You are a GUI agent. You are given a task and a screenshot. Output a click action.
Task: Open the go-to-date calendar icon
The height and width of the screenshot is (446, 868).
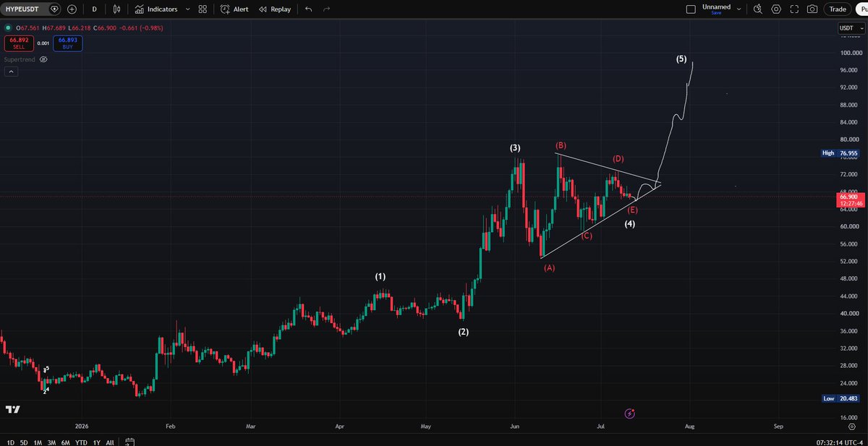coord(130,442)
